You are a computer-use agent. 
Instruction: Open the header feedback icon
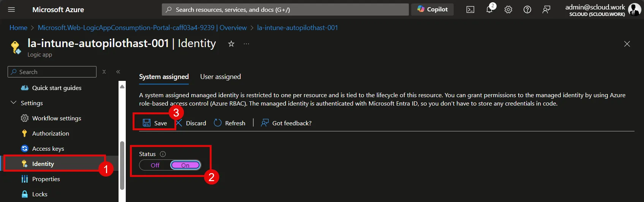pyautogui.click(x=546, y=10)
